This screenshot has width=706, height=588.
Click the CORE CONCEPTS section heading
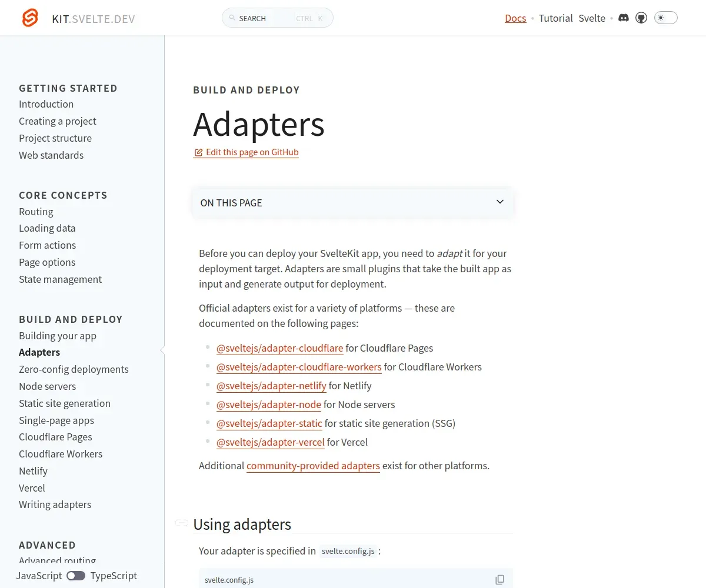tap(63, 195)
